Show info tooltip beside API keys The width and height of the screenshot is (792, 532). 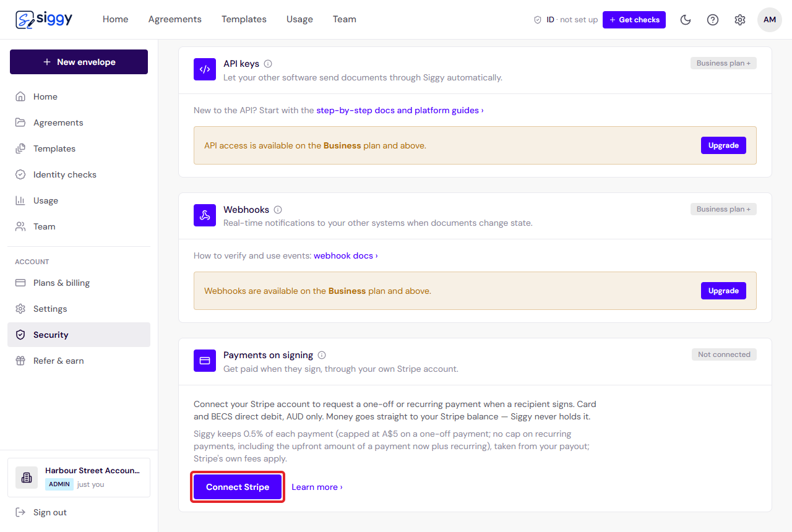tap(268, 64)
